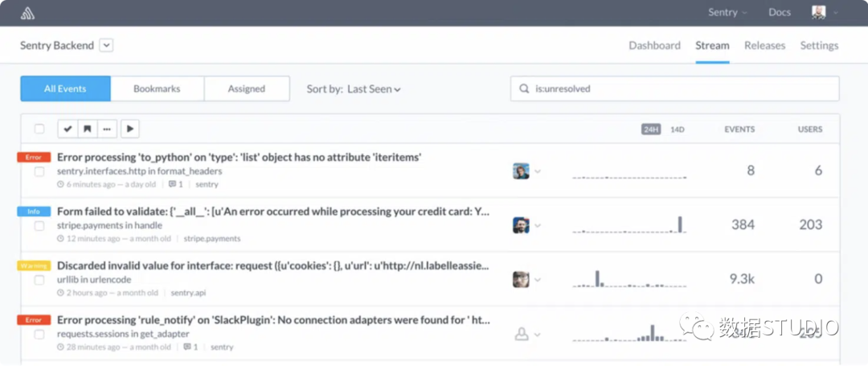The image size is (868, 366).
Task: Click the sentry.api logger tag
Action: (x=188, y=293)
